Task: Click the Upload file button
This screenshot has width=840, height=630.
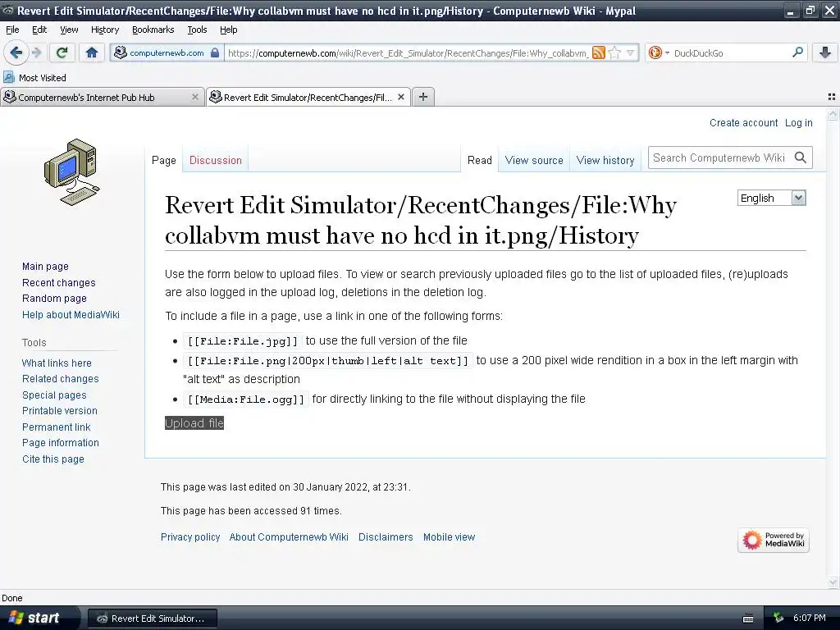Action: coord(194,422)
